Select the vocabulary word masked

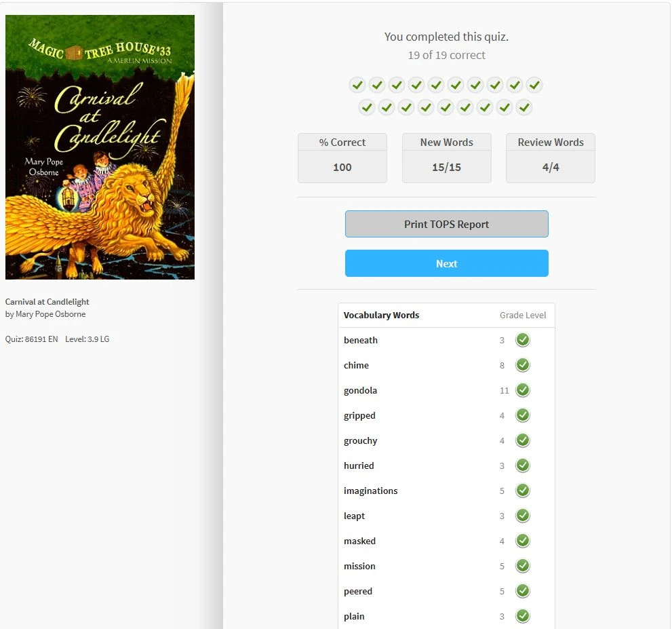(x=359, y=541)
